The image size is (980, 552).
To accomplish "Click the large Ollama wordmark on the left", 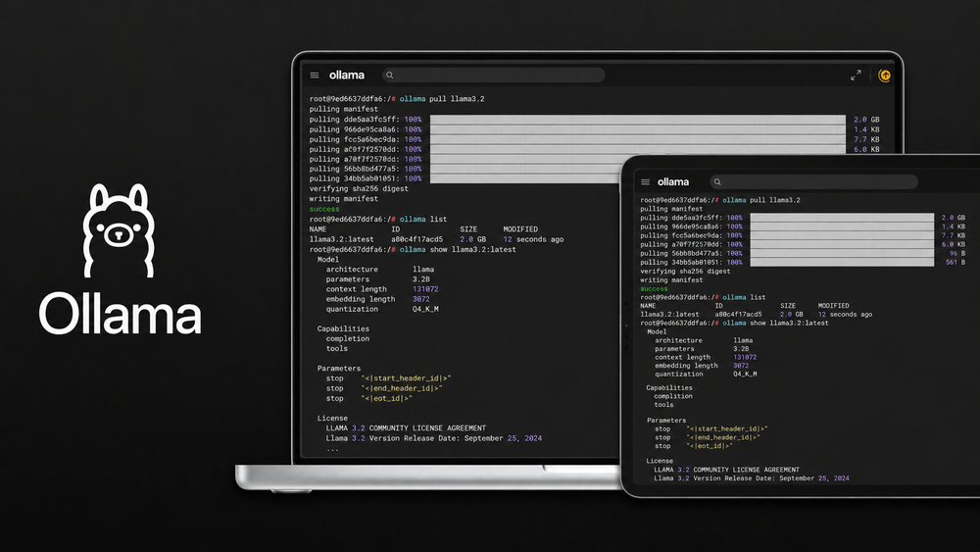I will pos(120,313).
